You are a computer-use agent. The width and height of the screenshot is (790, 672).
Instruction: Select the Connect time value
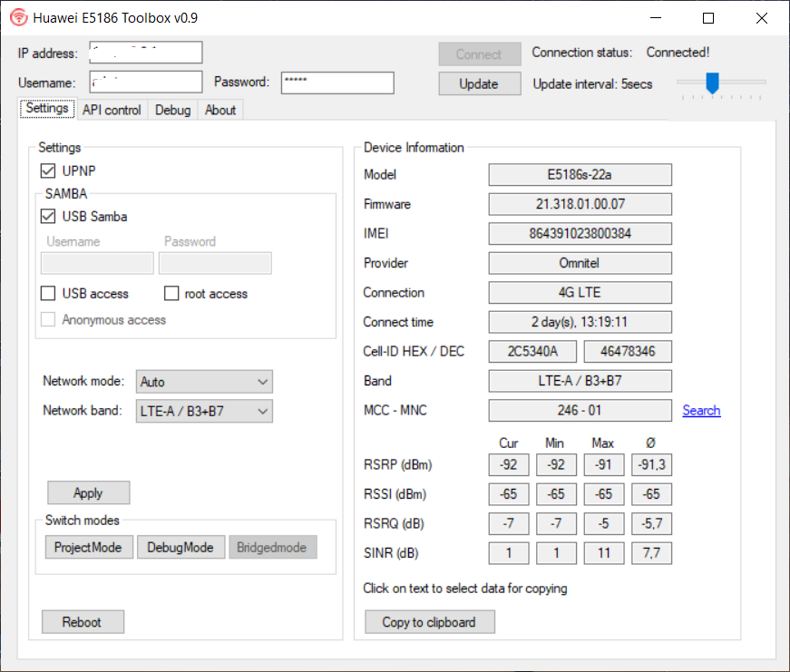pyautogui.click(x=580, y=322)
